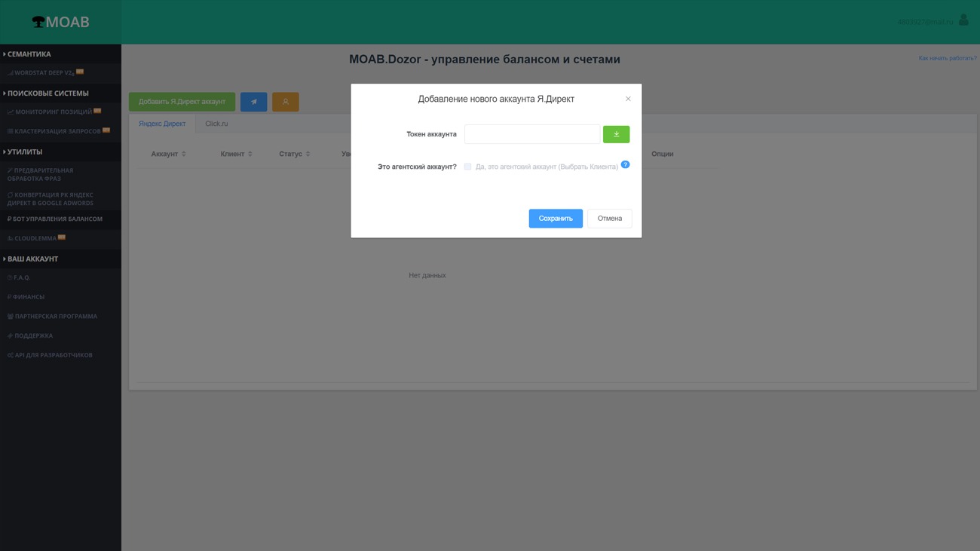
Task: Collapse the Ваш аккаунт sidebar section
Action: pos(32,259)
